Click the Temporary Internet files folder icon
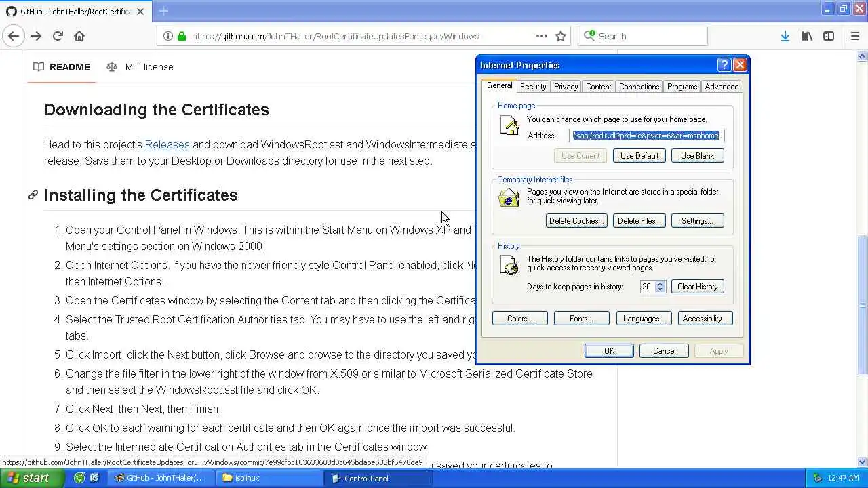The width and height of the screenshot is (868, 488). (509, 198)
